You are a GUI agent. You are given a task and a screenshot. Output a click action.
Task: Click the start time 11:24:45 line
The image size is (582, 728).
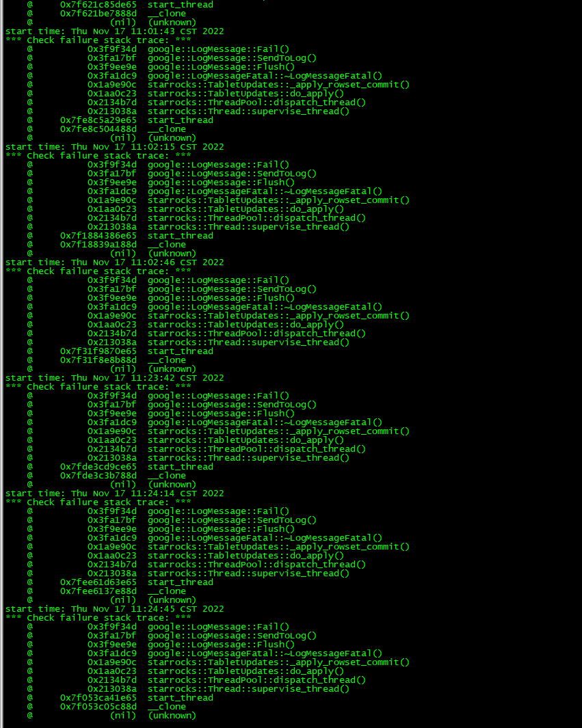[x=115, y=610]
